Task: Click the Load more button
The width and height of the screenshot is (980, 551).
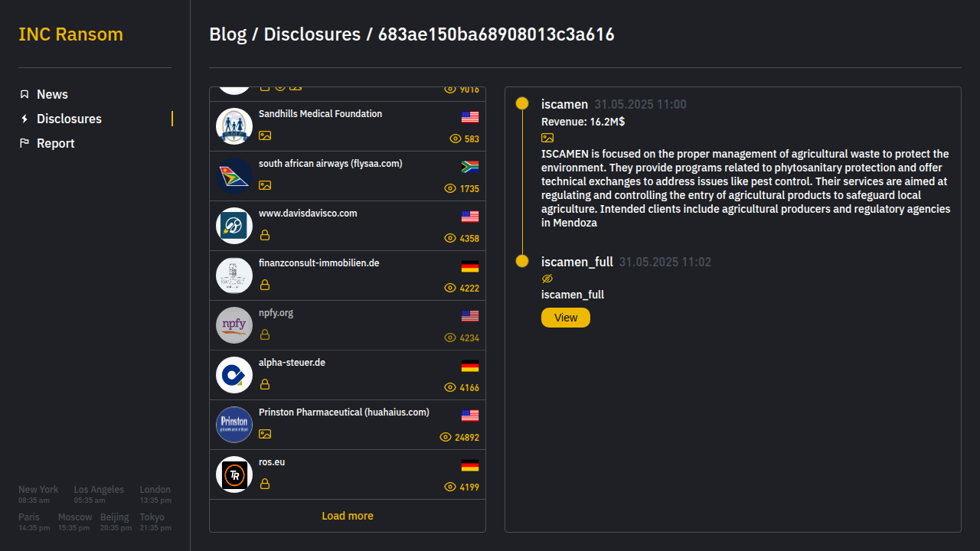Action: pos(348,516)
